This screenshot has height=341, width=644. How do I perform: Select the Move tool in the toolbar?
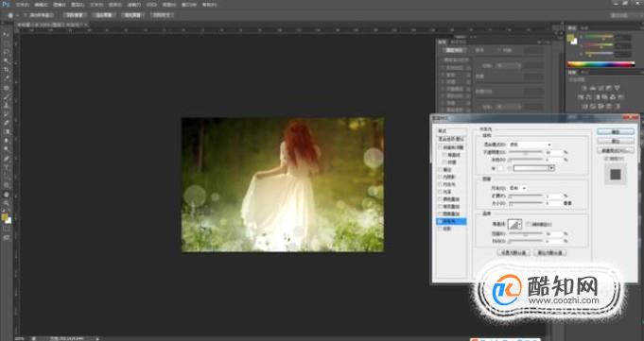pos(7,34)
